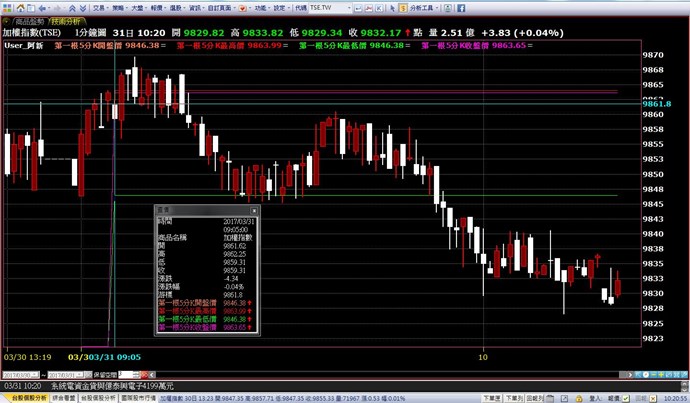Click the cyan 9861.8 price marker
This screenshot has width=690, height=403.
point(656,103)
